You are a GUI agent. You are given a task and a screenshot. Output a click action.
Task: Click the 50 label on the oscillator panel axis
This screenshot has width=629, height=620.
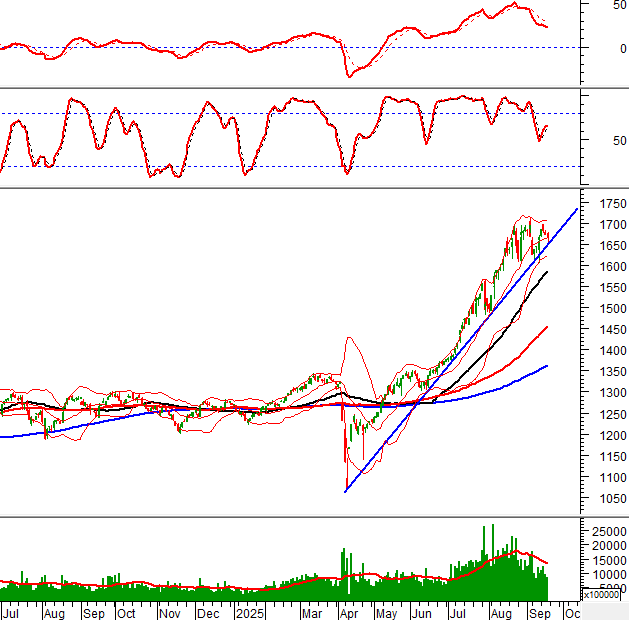pos(620,141)
